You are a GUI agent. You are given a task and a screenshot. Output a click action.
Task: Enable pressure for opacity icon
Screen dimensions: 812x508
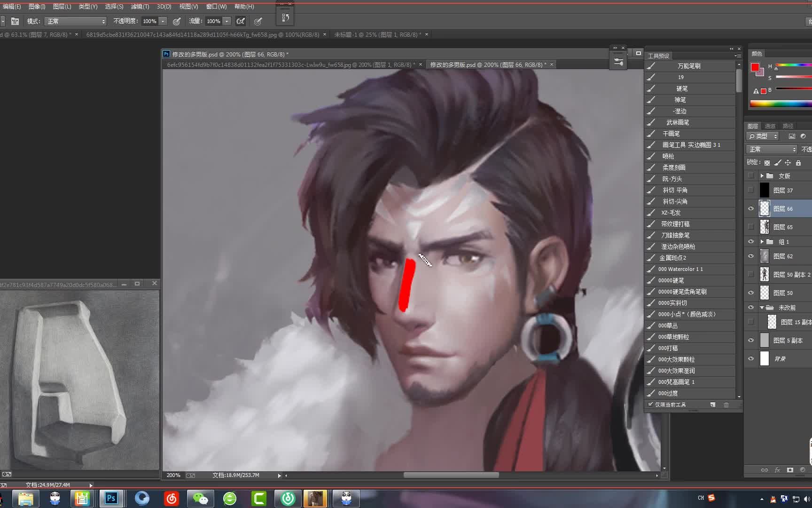click(177, 21)
